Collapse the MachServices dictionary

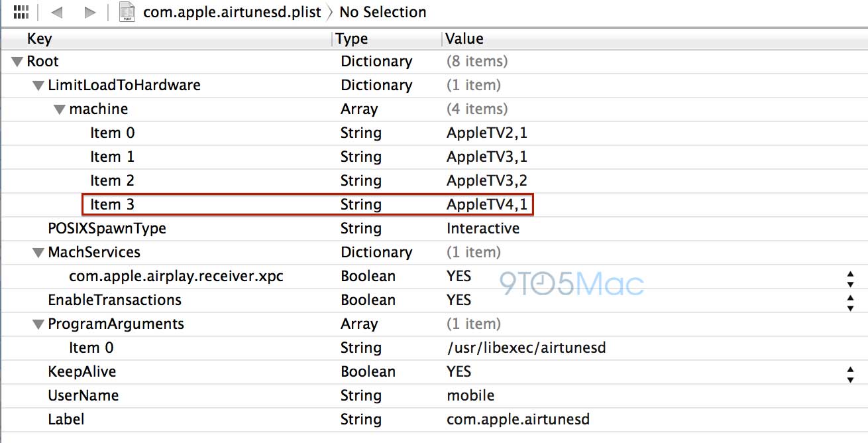[38, 253]
